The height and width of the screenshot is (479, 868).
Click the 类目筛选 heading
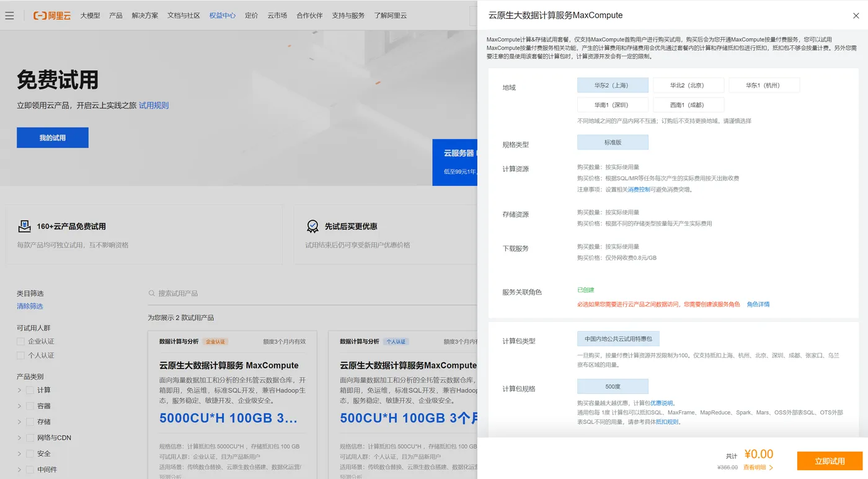[x=30, y=293]
